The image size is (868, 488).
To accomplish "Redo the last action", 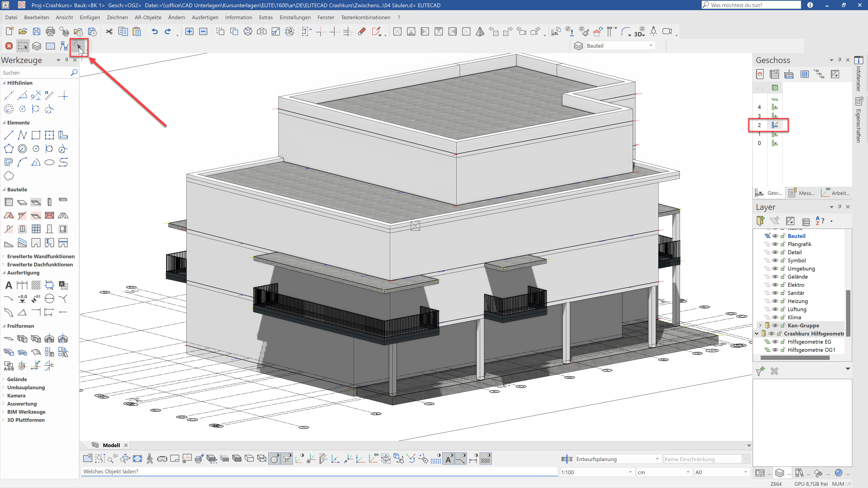I will [x=167, y=31].
